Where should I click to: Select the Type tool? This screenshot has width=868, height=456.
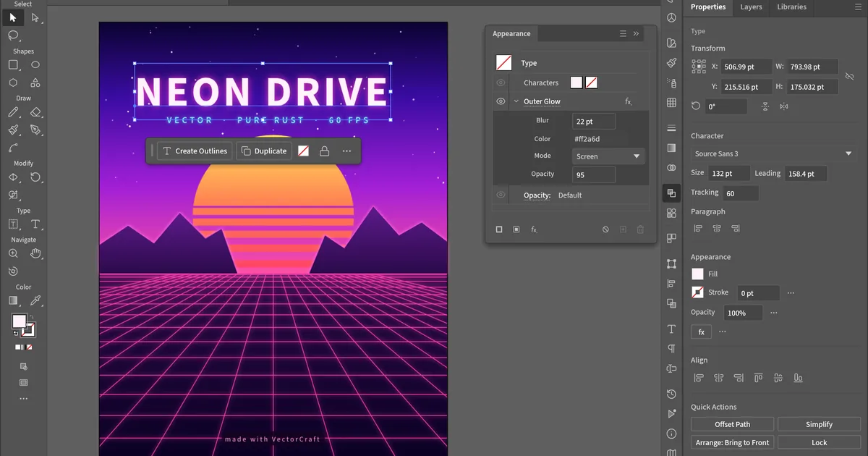coord(35,224)
